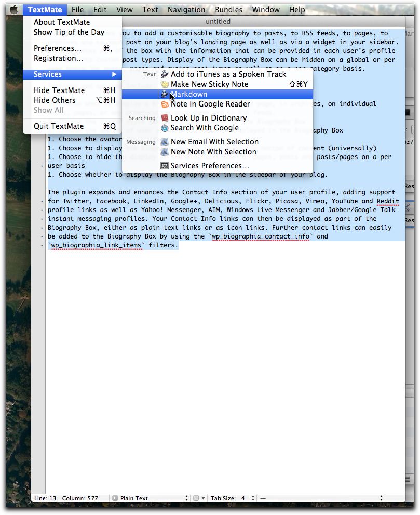Image resolution: width=420 pixels, height=515 pixels.
Task: Choose Hide Others
Action: click(x=72, y=100)
